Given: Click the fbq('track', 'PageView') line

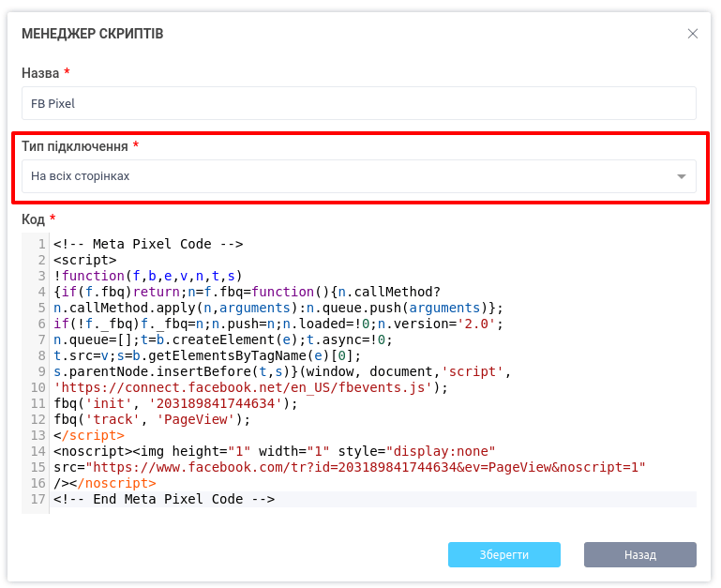Looking at the screenshot, I should coord(152,419).
